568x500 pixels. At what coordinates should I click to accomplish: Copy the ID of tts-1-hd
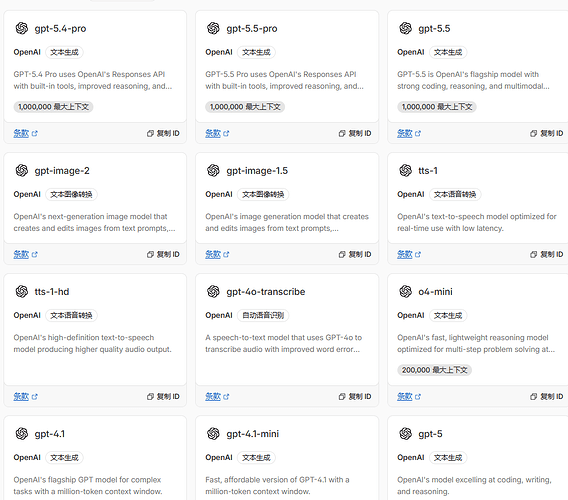point(163,396)
